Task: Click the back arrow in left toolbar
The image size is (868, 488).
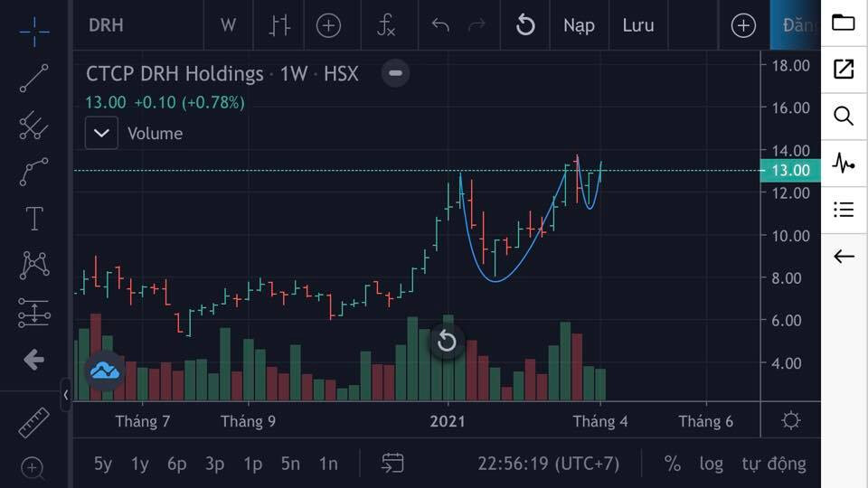Action: [34, 360]
